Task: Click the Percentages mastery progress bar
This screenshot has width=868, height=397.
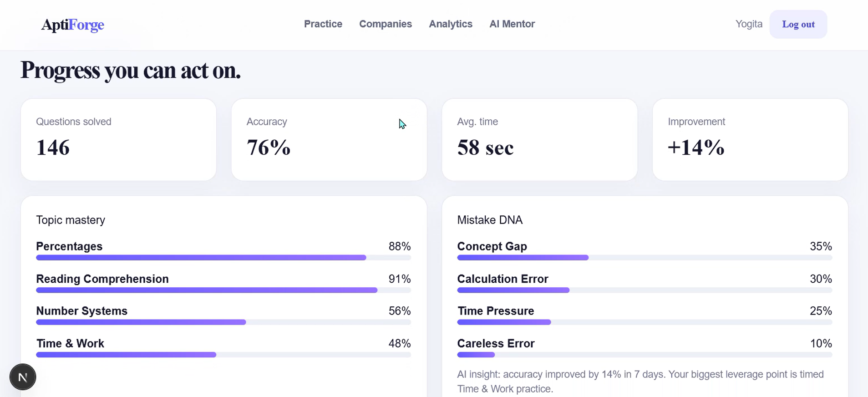Action: 223,258
